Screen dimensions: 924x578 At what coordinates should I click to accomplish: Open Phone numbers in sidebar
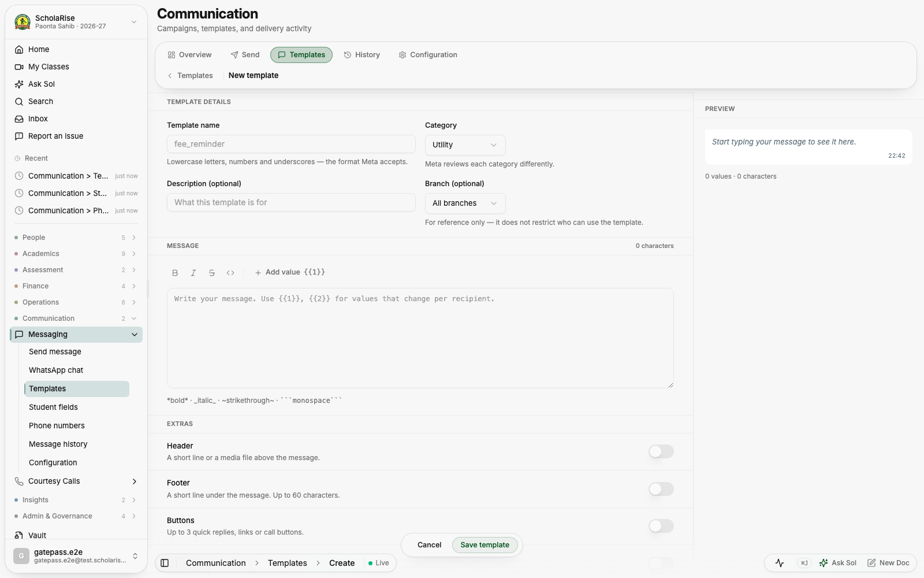pyautogui.click(x=76, y=425)
